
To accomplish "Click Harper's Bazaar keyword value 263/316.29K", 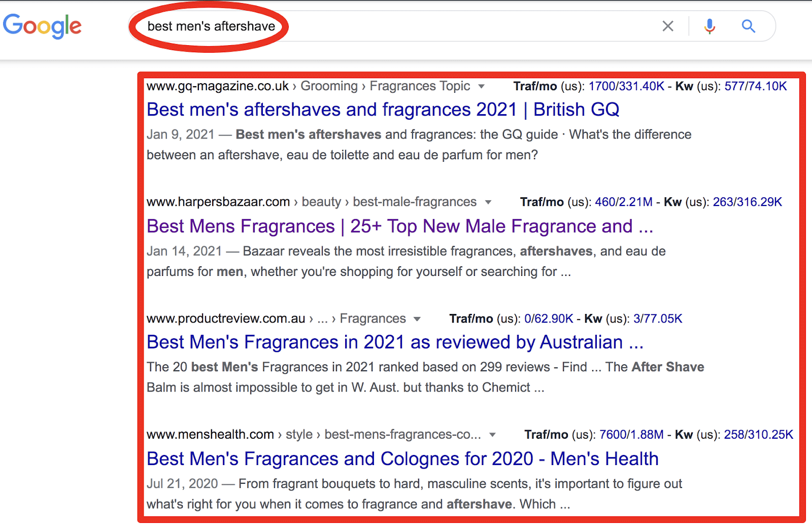I will click(x=748, y=202).
